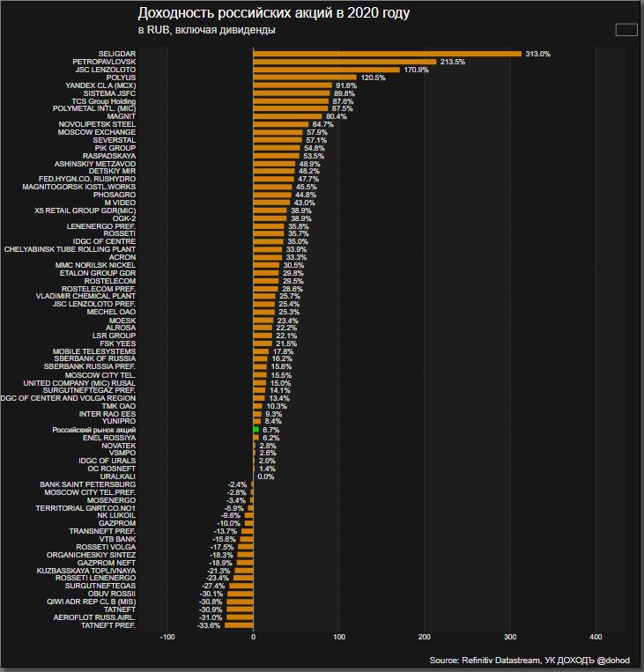Select the JSC LENZOLOTO label
Viewport: 644px width, 672px height.
pyautogui.click(x=106, y=70)
